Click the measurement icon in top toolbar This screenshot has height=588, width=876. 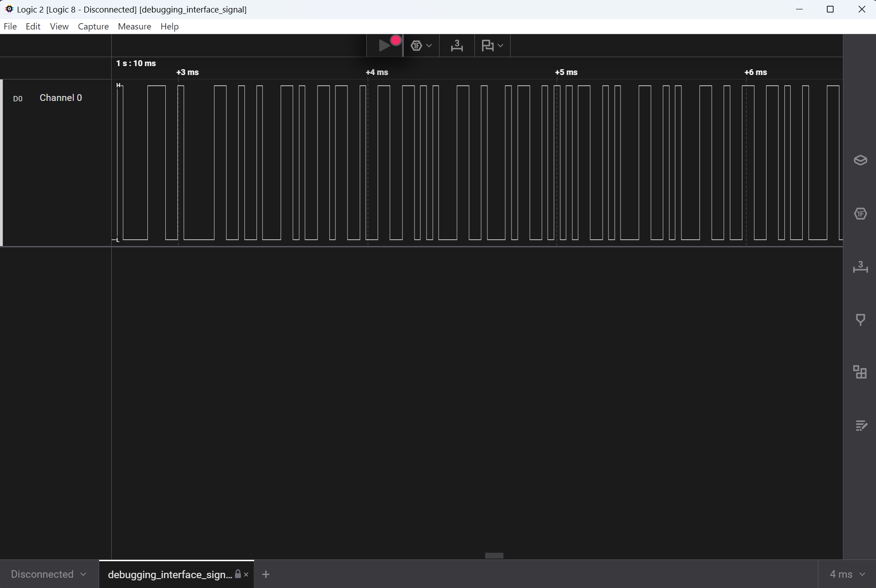(457, 46)
